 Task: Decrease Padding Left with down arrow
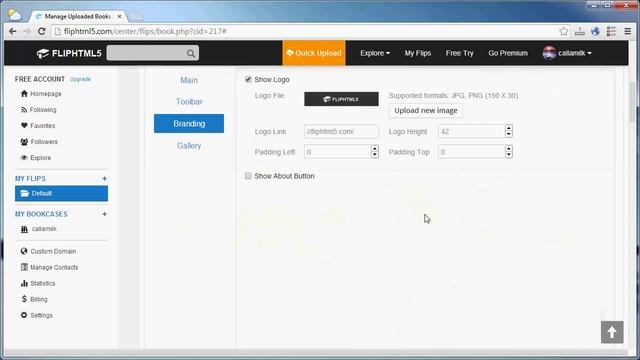pos(375,155)
